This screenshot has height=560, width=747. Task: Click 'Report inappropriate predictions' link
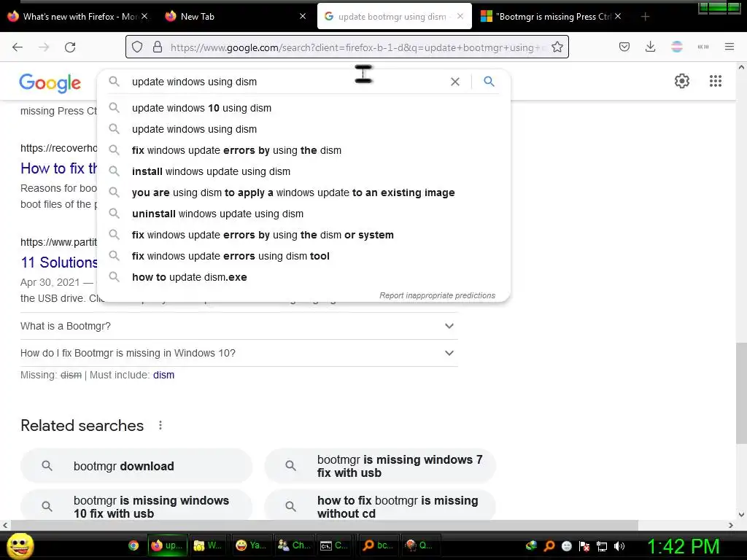(438, 295)
